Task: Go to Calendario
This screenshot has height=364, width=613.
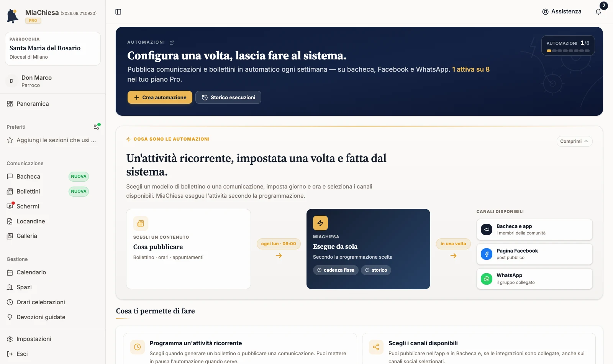Action: click(53, 272)
